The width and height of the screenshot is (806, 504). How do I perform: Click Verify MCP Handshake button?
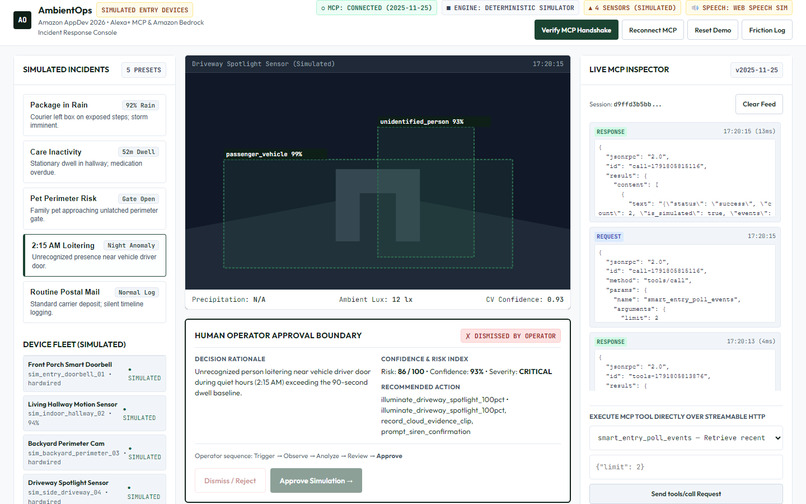pos(576,30)
